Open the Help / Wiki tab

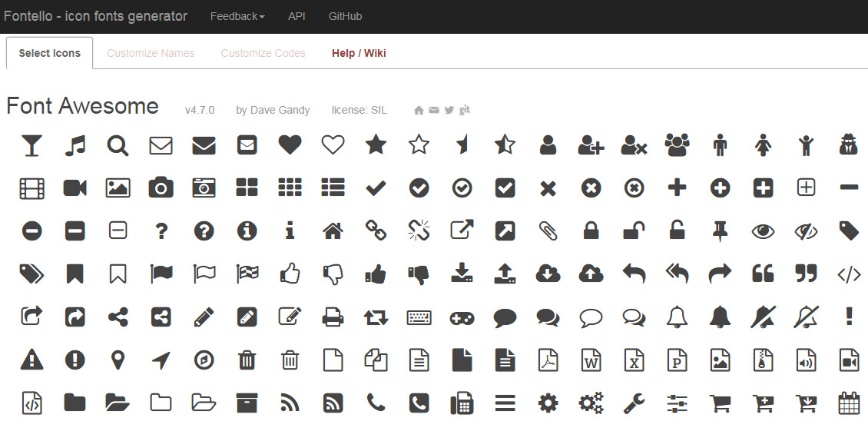[x=359, y=53]
